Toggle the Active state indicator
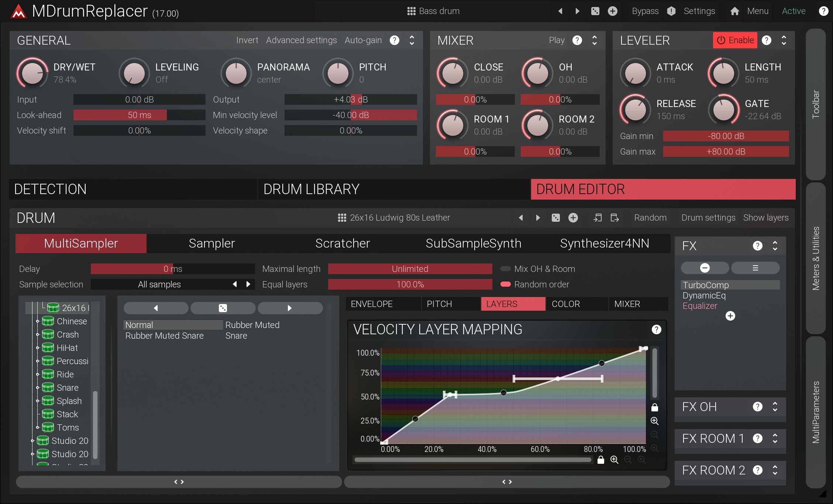 coord(794,11)
